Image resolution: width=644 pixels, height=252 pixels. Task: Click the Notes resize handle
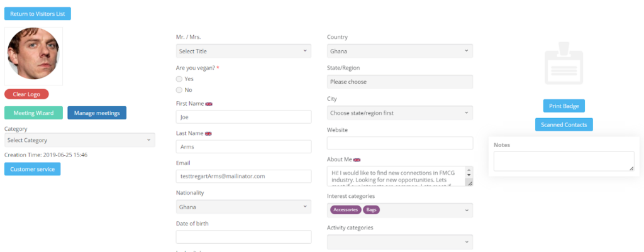coord(631,168)
